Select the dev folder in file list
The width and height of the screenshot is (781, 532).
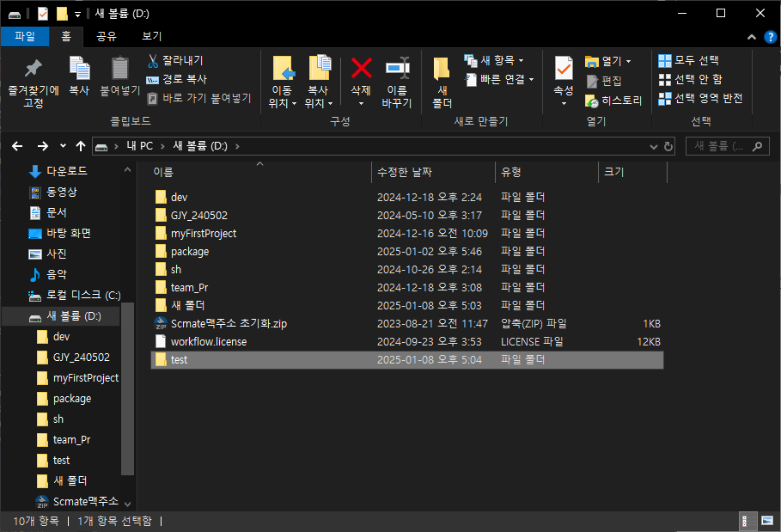tap(407, 198)
